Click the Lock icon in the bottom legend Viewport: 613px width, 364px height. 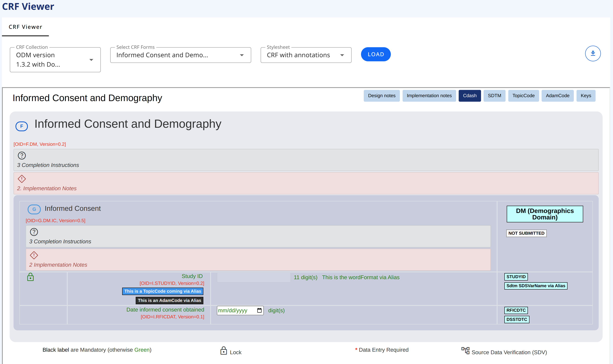click(224, 351)
